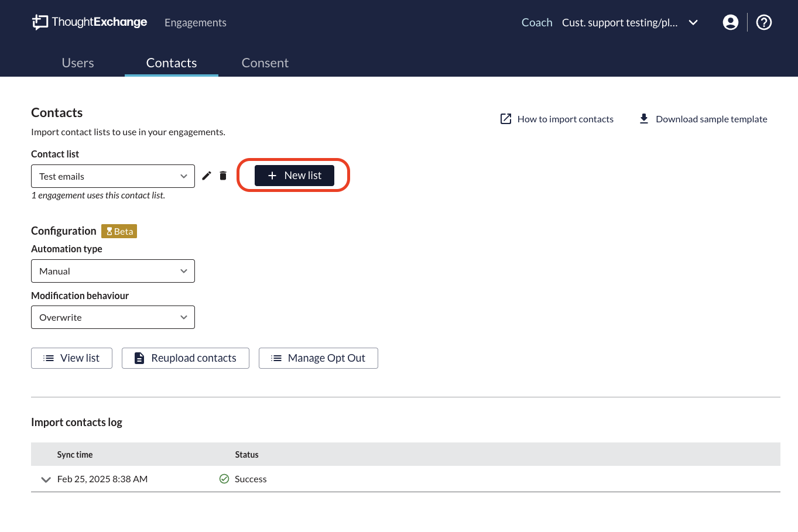Screen dimensions: 798x532
Task: Expand the Feb 25, 2025 import log row
Action: (46, 479)
